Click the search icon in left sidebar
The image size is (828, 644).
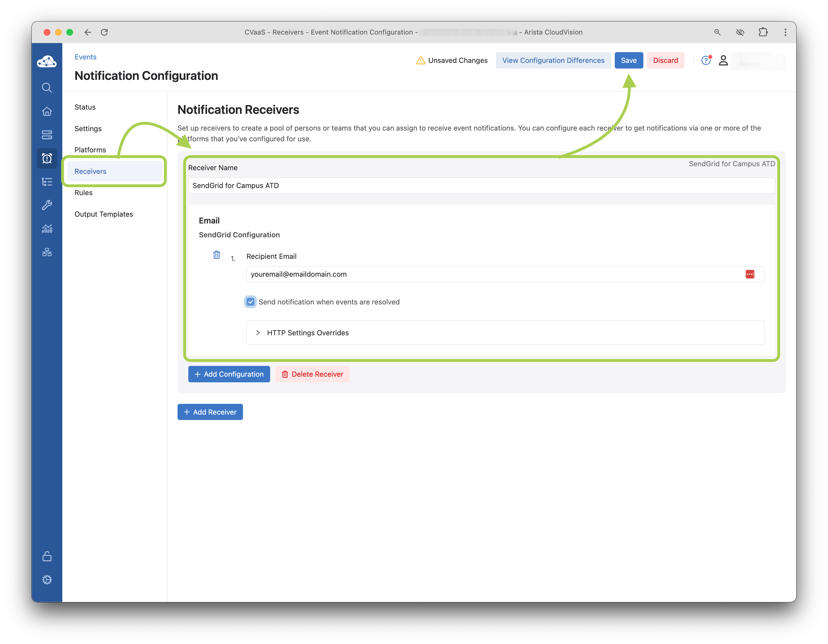point(47,88)
